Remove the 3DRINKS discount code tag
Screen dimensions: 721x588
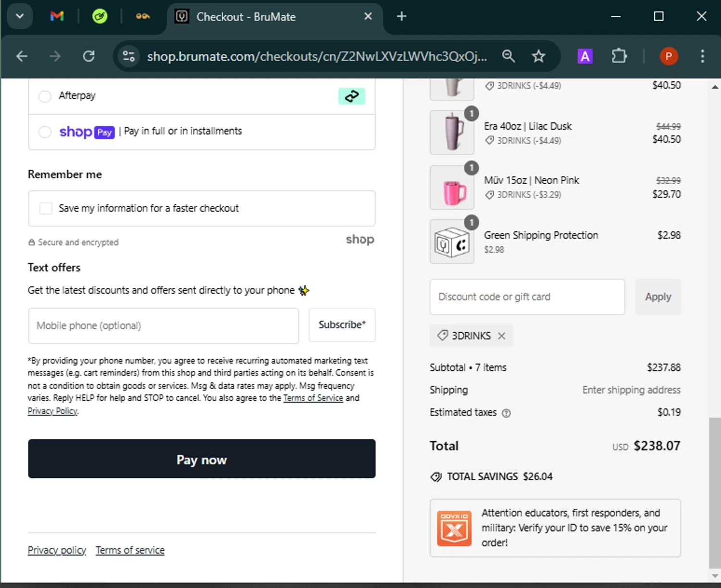[x=501, y=336]
